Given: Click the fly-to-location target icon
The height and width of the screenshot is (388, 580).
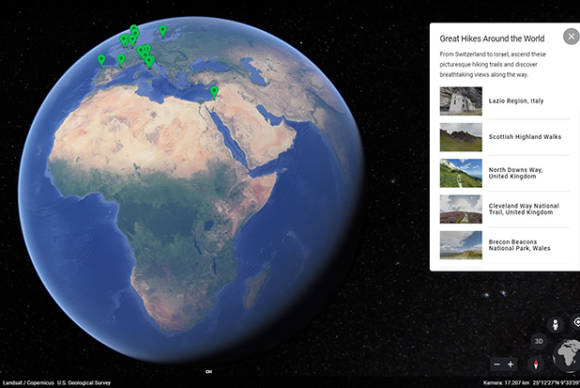Looking at the screenshot, I should (x=576, y=322).
